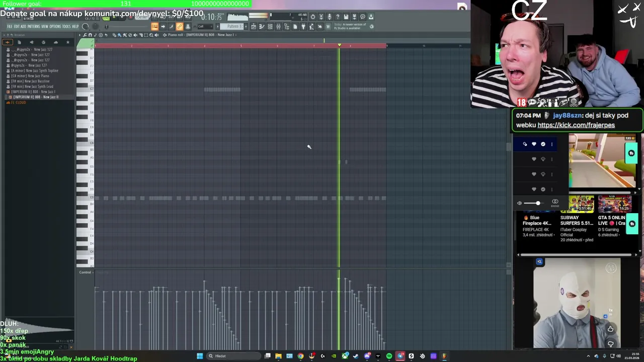Viewport: 644px width, 362px height.
Task: Open the Mixer window icon
Action: click(278, 26)
